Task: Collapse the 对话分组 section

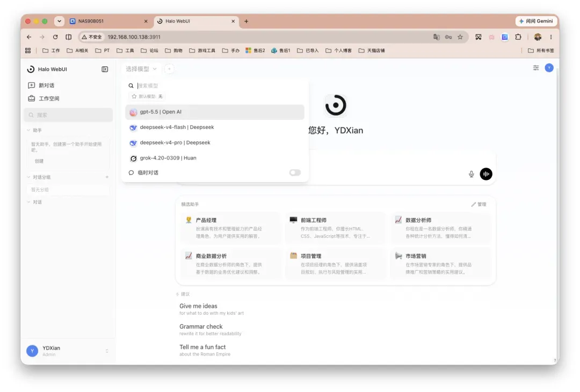Action: coord(39,177)
